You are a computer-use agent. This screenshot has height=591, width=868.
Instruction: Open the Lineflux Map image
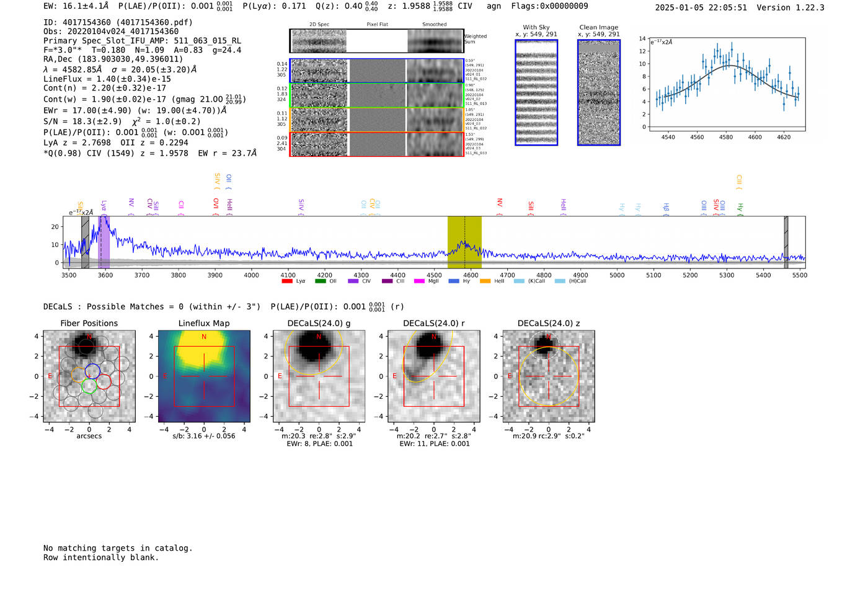pyautogui.click(x=204, y=376)
